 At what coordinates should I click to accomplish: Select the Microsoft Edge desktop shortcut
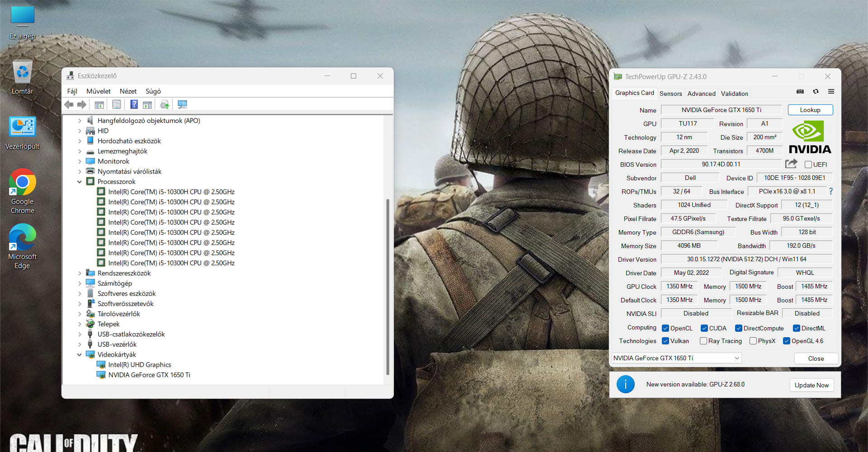(23, 246)
